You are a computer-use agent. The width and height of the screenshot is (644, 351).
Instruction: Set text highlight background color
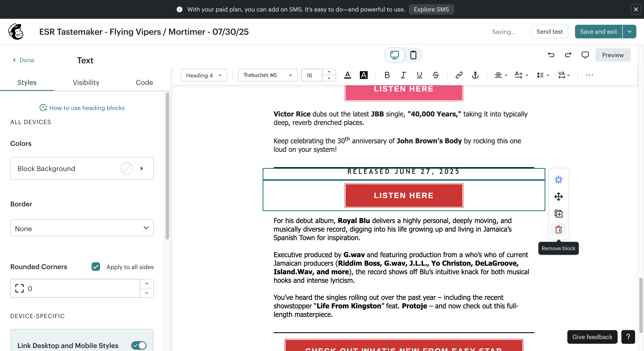[x=364, y=75]
